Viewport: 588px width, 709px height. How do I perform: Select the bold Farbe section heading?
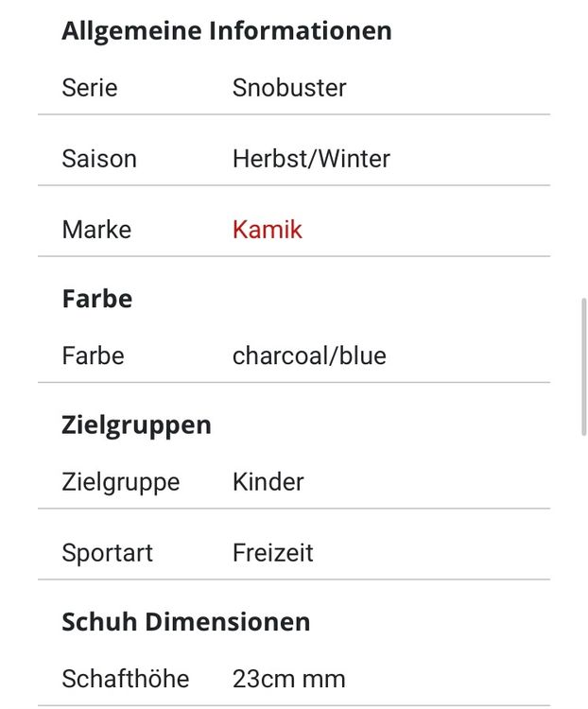click(96, 299)
